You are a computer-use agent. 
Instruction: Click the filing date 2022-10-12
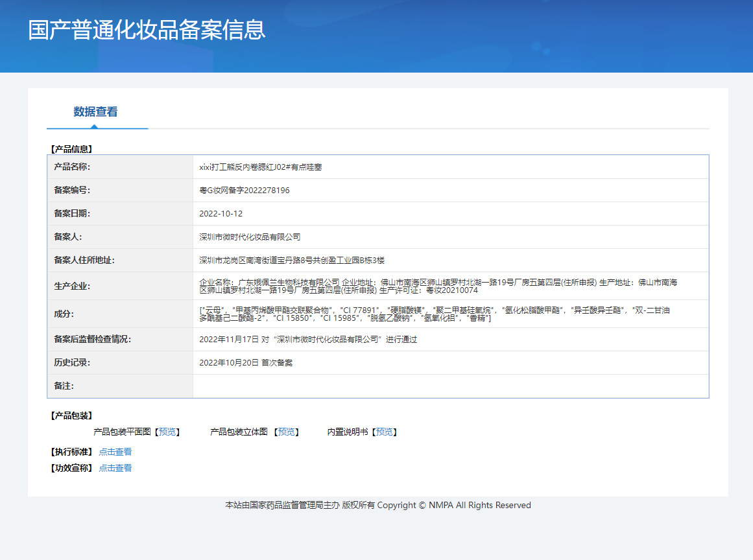[221, 214]
